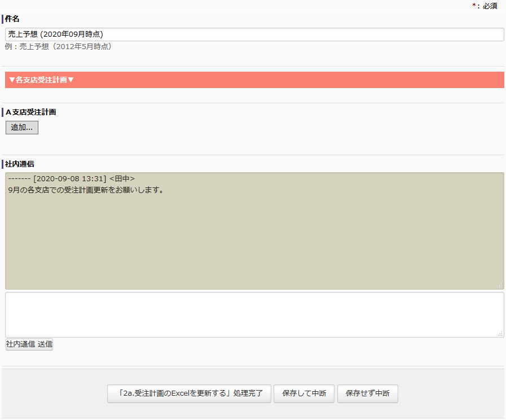Click the 保存して中断 button

[x=304, y=393]
